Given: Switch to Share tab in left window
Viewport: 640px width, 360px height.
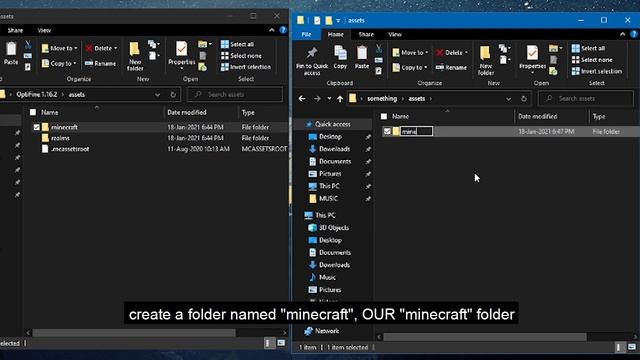Looking at the screenshot, I should click(x=15, y=30).
